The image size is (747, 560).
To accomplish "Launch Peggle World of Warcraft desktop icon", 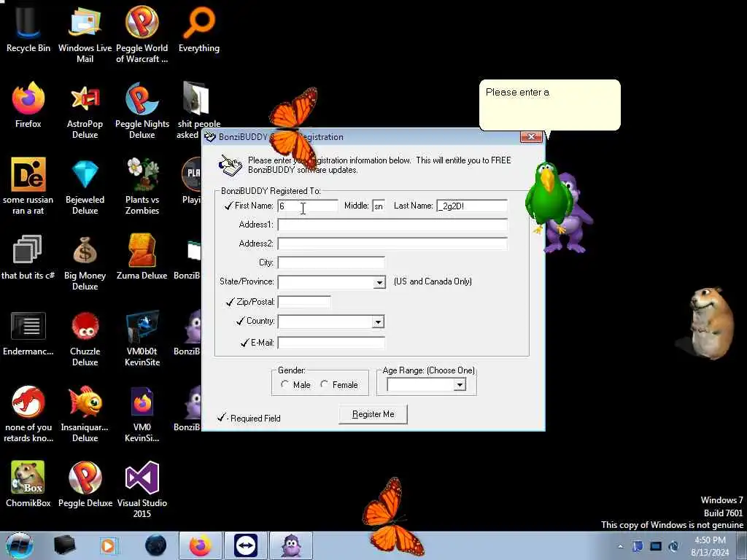I will 142,34.
